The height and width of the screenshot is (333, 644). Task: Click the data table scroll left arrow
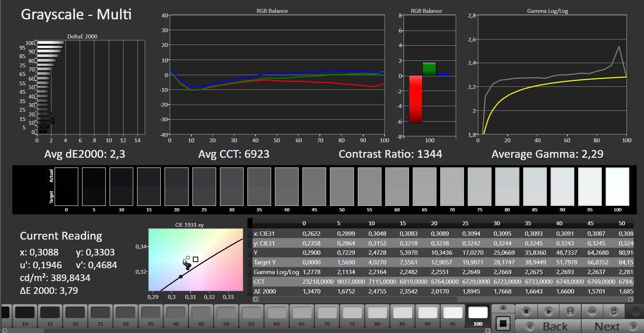(x=255, y=299)
